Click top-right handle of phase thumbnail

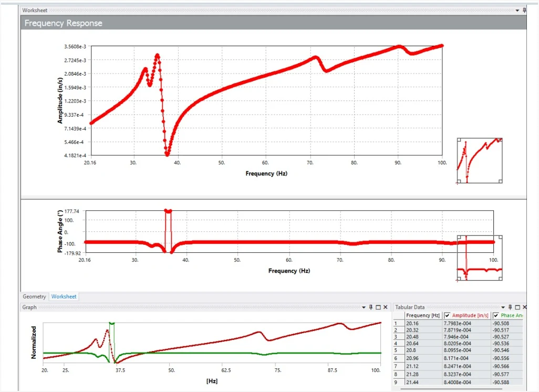point(501,238)
